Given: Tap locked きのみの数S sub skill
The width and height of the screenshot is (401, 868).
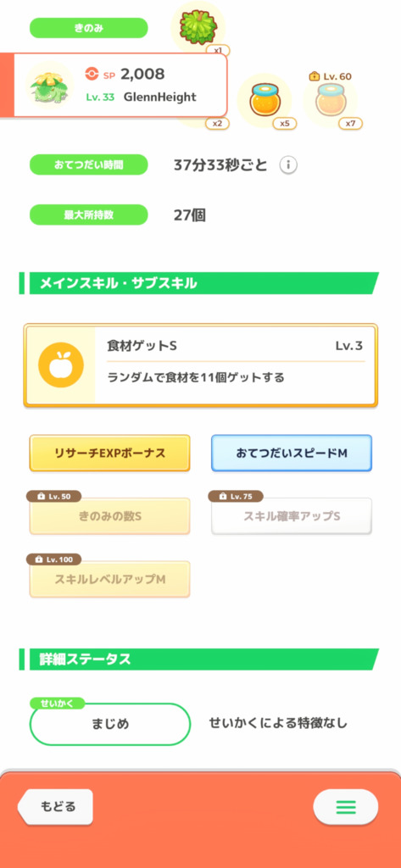Looking at the screenshot, I should tap(109, 516).
